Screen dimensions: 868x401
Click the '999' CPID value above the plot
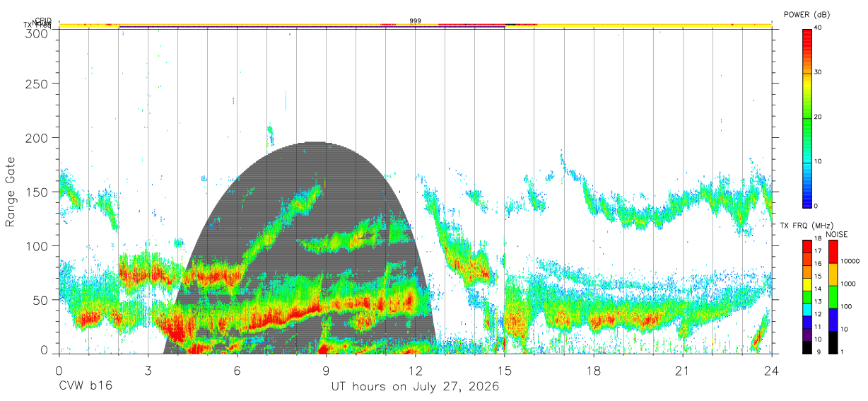(x=416, y=21)
